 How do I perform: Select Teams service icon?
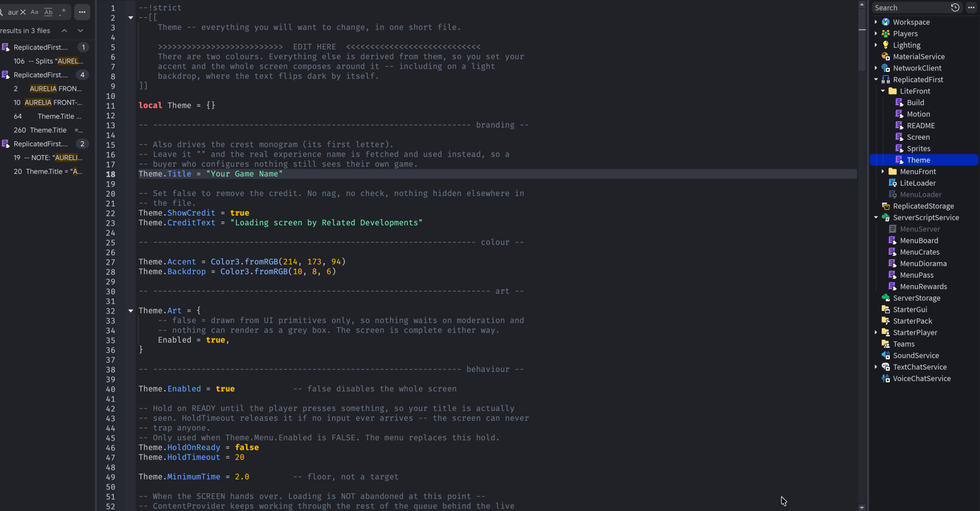(x=886, y=344)
